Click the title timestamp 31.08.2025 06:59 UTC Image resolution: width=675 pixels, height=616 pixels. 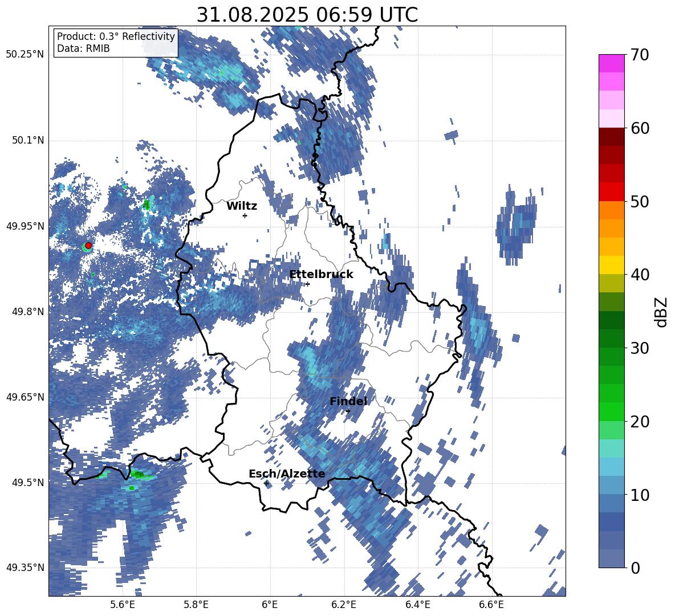(x=307, y=15)
